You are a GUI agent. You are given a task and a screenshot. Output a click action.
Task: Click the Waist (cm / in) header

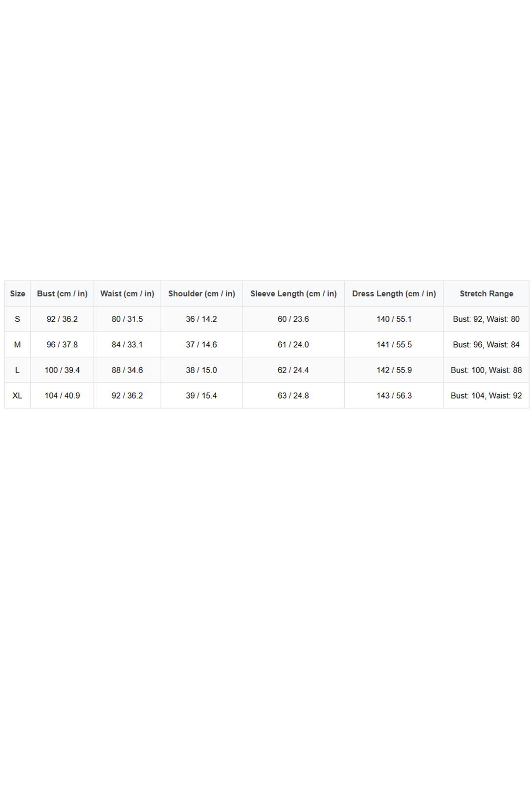tap(127, 293)
